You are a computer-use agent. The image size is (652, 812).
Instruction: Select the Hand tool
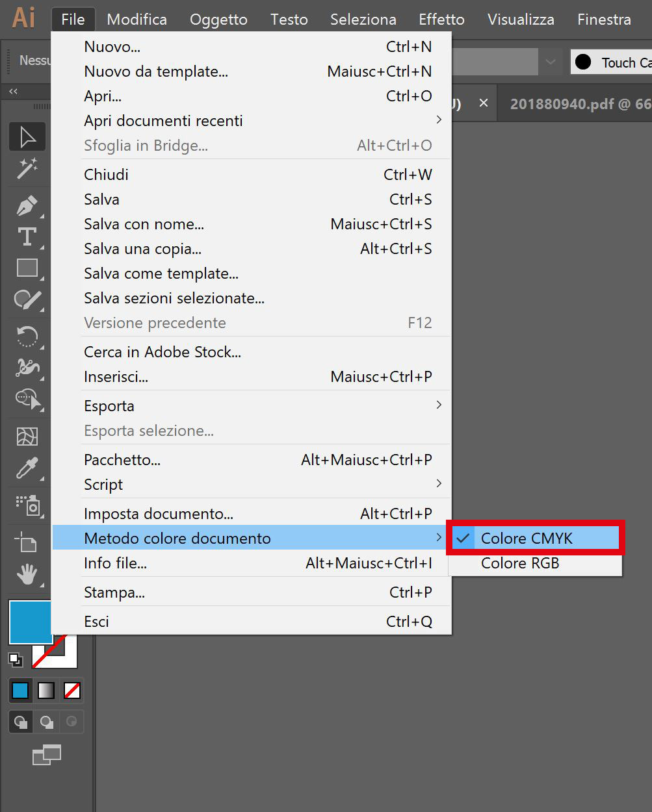tap(27, 574)
